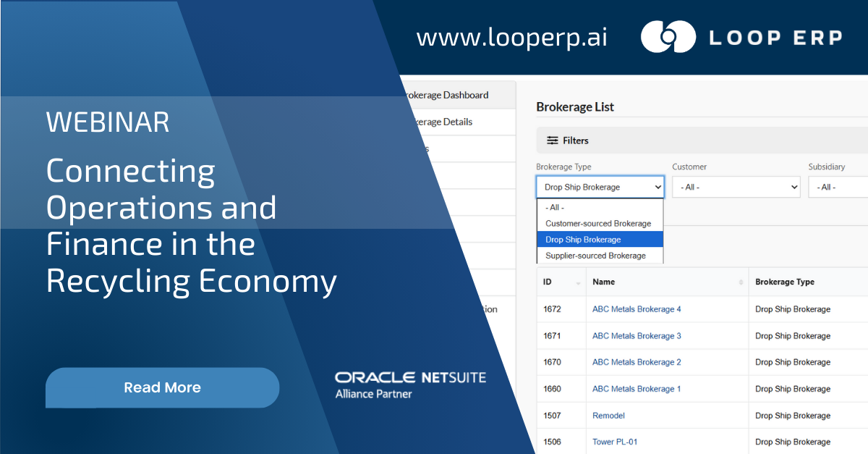This screenshot has height=454, width=868.
Task: Open the Subsidiary dropdown
Action: click(838, 187)
